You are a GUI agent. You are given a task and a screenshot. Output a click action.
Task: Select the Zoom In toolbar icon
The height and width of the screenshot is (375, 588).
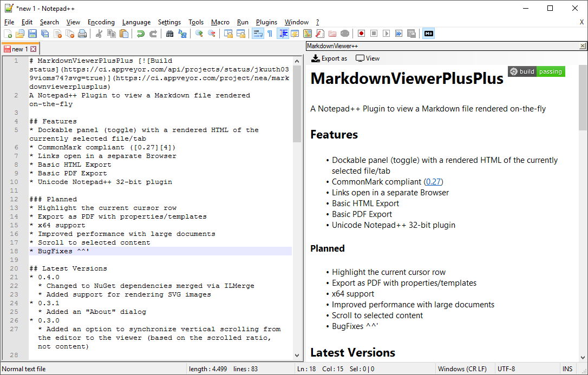point(198,33)
